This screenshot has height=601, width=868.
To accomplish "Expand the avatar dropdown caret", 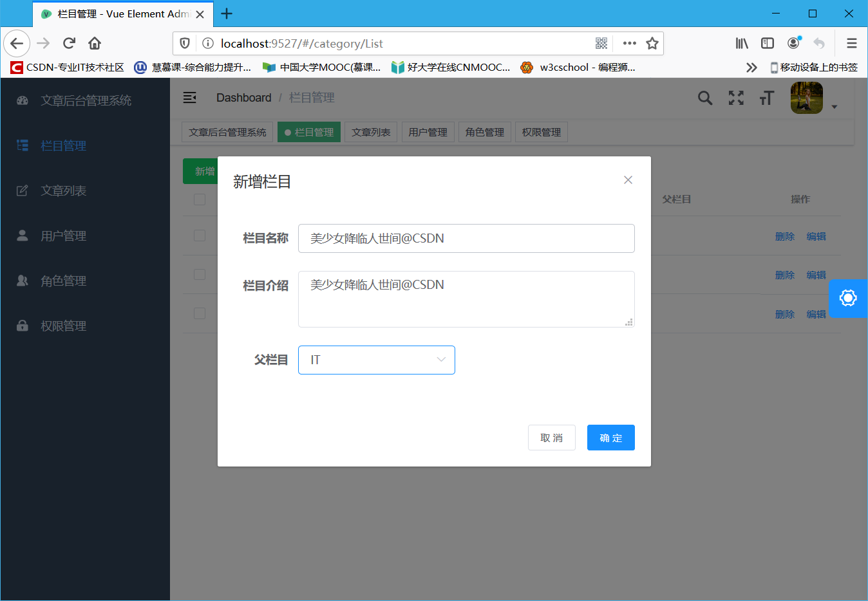I will click(835, 108).
